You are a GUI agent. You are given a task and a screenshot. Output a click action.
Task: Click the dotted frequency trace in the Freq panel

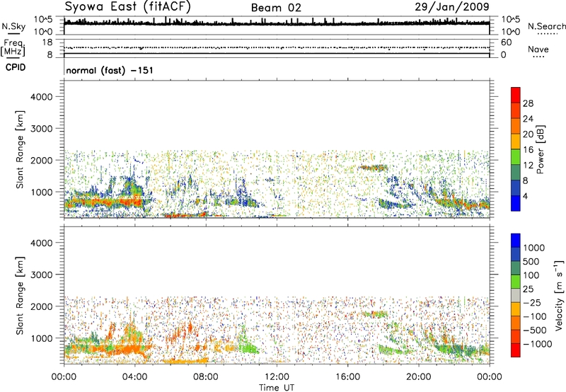[x=277, y=47]
